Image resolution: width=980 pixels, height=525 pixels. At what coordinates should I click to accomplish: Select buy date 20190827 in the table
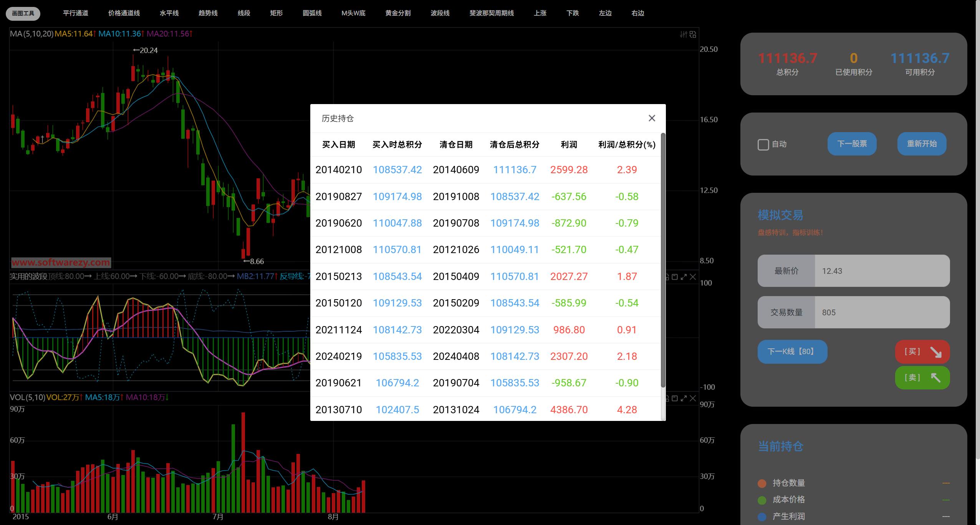pos(339,197)
